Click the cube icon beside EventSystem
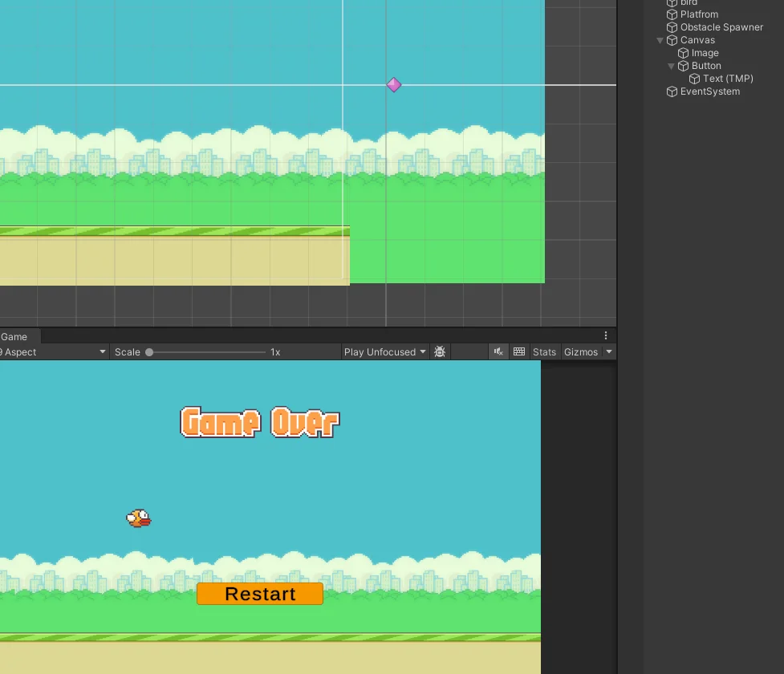The image size is (784, 674). pyautogui.click(x=672, y=91)
